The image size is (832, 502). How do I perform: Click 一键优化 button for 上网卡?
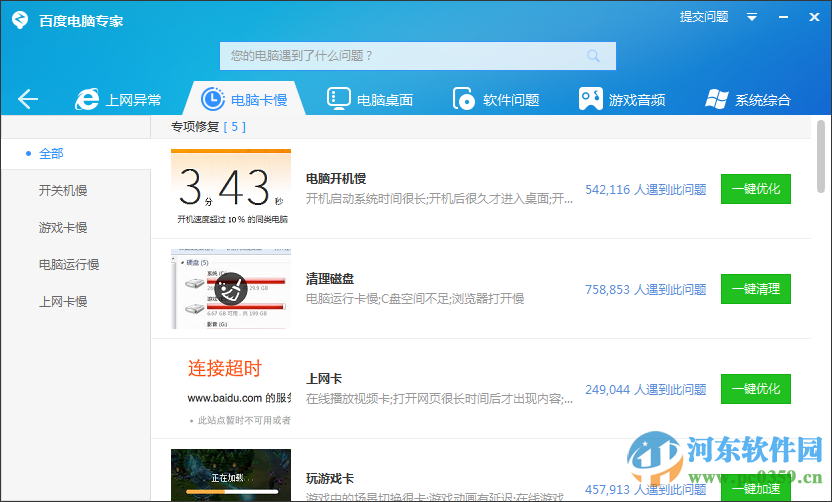coord(756,389)
